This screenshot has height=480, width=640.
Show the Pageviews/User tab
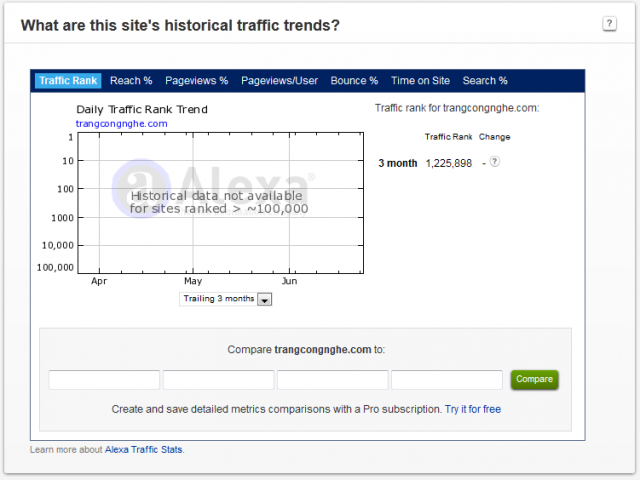[x=279, y=81]
